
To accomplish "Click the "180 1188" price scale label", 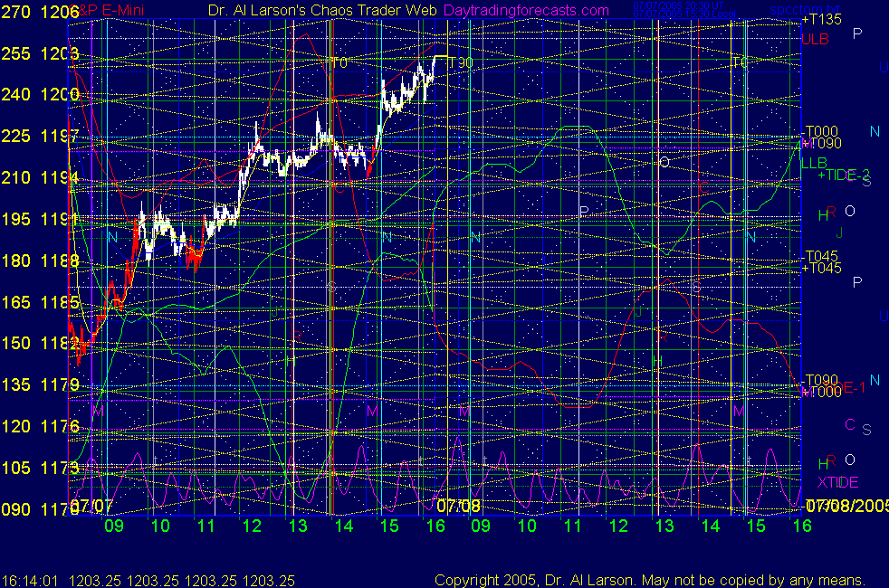I will pyautogui.click(x=40, y=261).
